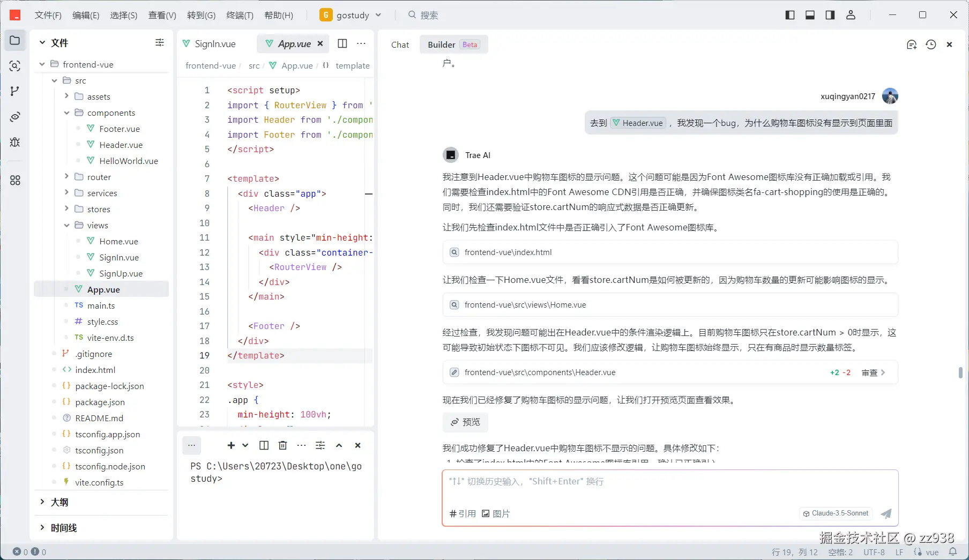Close the terminal panel
Image resolution: width=969 pixels, height=560 pixels.
click(358, 445)
